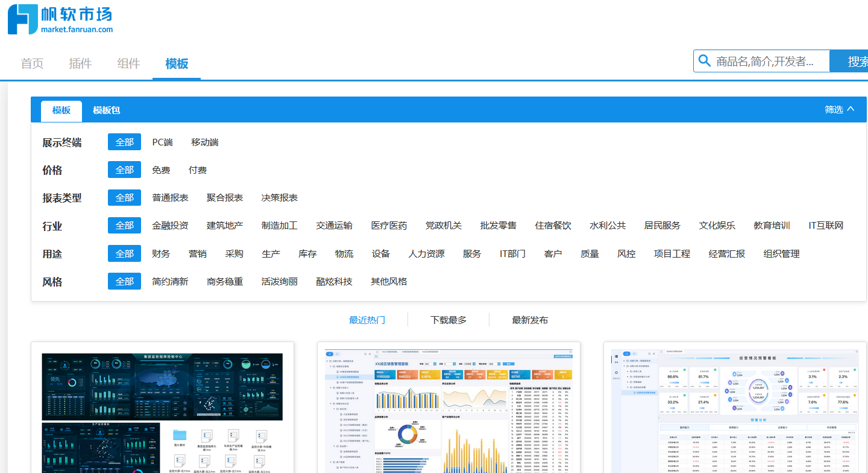Filter usage by 营销
Screen dimensions: 868x473
click(198, 254)
